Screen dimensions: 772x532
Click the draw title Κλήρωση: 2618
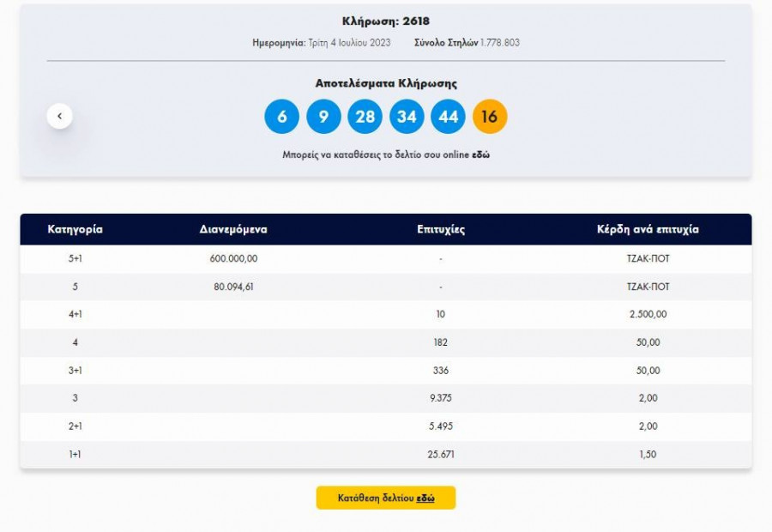pos(385,21)
